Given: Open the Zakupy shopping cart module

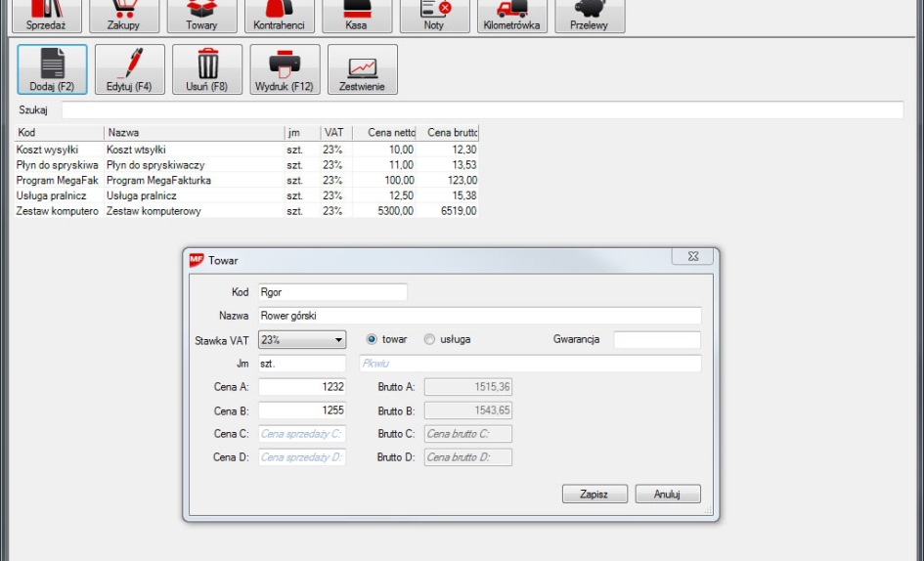Looking at the screenshot, I should tap(123, 16).
